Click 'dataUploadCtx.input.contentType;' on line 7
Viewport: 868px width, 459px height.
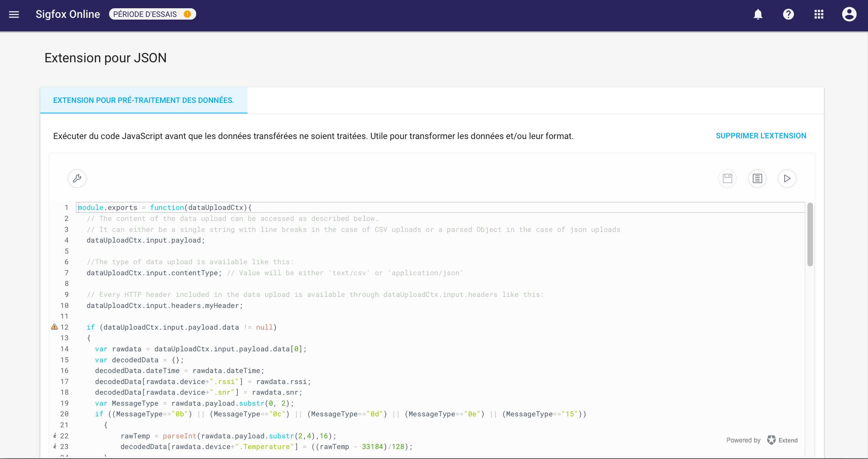pos(154,273)
